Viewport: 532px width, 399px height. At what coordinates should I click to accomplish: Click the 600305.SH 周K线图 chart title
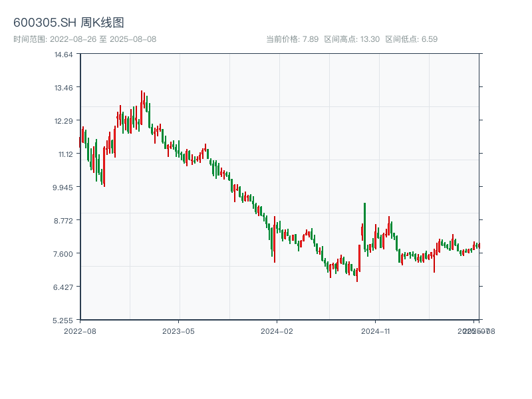pos(68,23)
